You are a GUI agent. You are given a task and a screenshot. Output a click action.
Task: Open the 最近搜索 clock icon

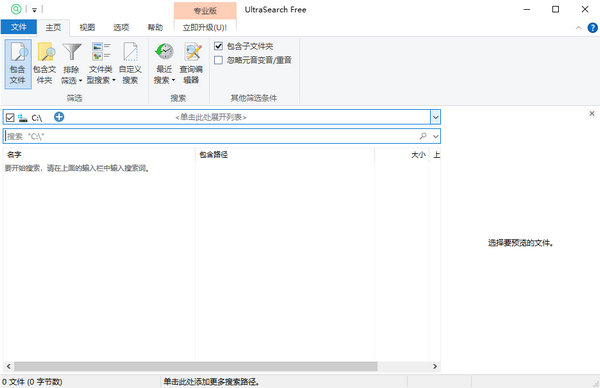[164, 64]
